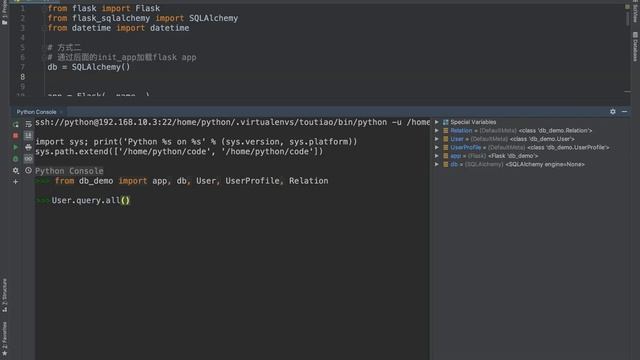Select the Python Console tab

pos(36,112)
